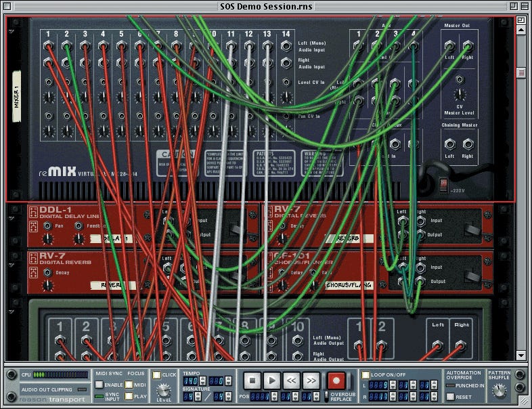This screenshot has width=532, height=409.
Task: Adjust loop L bar position stepper
Action: click(393, 385)
